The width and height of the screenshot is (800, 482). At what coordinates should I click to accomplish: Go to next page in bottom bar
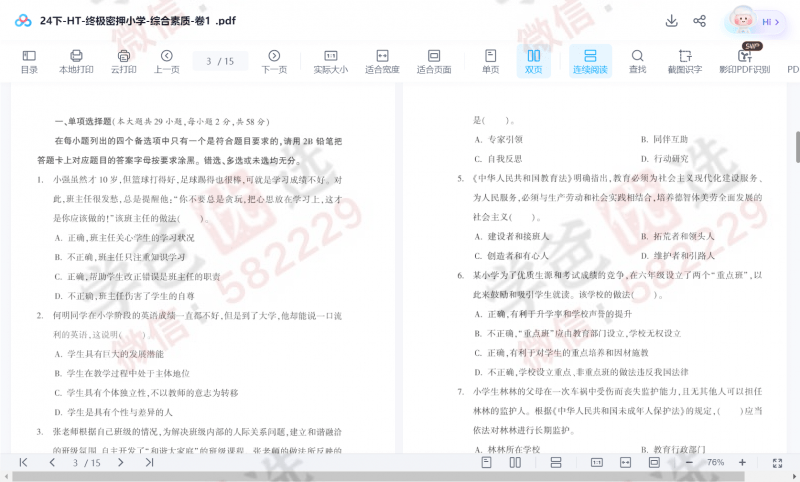point(120,462)
